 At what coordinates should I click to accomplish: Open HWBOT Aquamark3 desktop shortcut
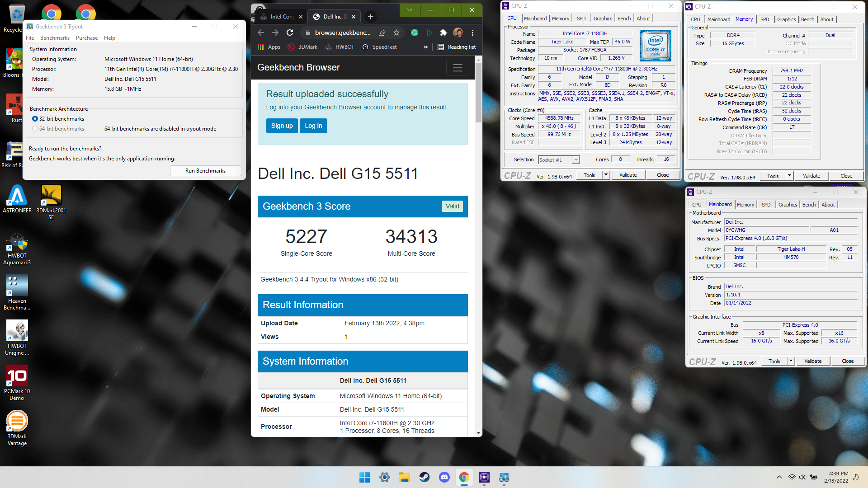point(17,249)
